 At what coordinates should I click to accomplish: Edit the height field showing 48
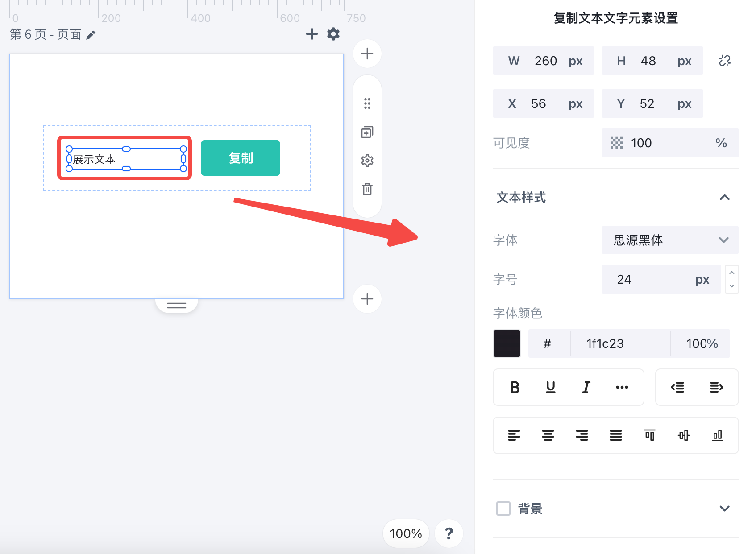pyautogui.click(x=652, y=61)
